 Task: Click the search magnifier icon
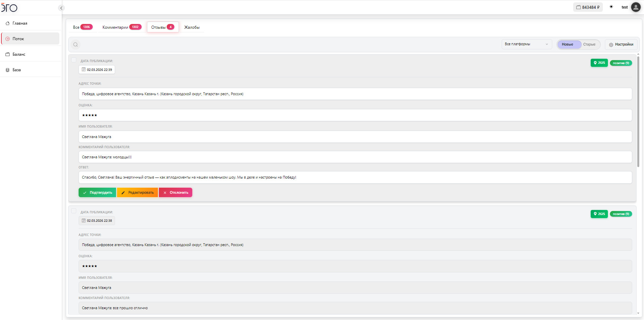click(76, 45)
